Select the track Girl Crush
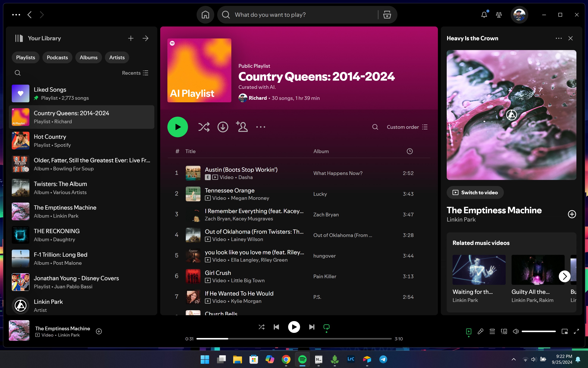 [x=299, y=277]
